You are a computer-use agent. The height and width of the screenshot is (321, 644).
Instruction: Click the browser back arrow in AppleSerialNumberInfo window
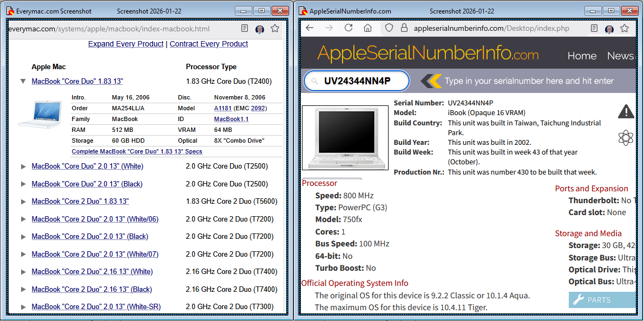pyautogui.click(x=310, y=28)
